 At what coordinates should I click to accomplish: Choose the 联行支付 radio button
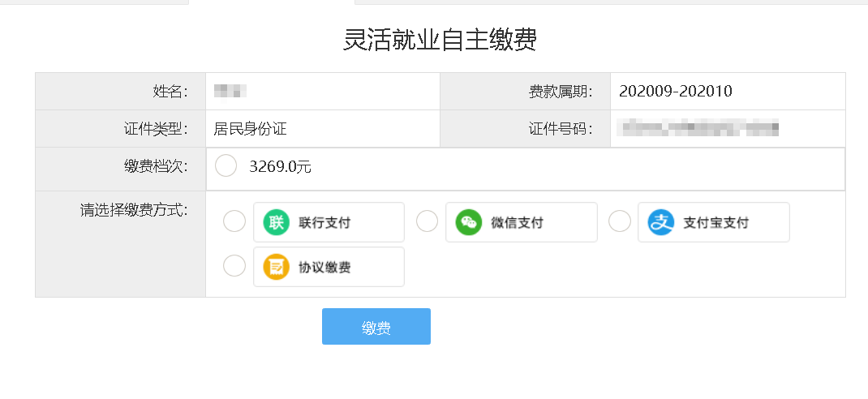tap(234, 221)
